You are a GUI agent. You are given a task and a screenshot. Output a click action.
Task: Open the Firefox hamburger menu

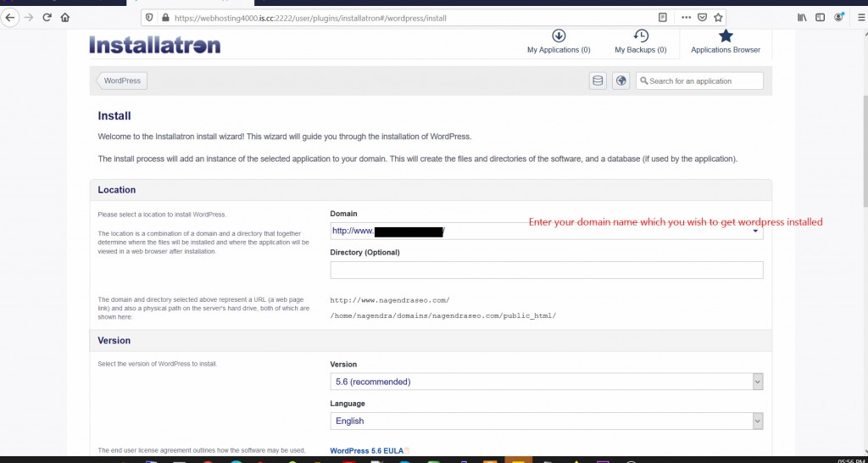tap(860, 17)
